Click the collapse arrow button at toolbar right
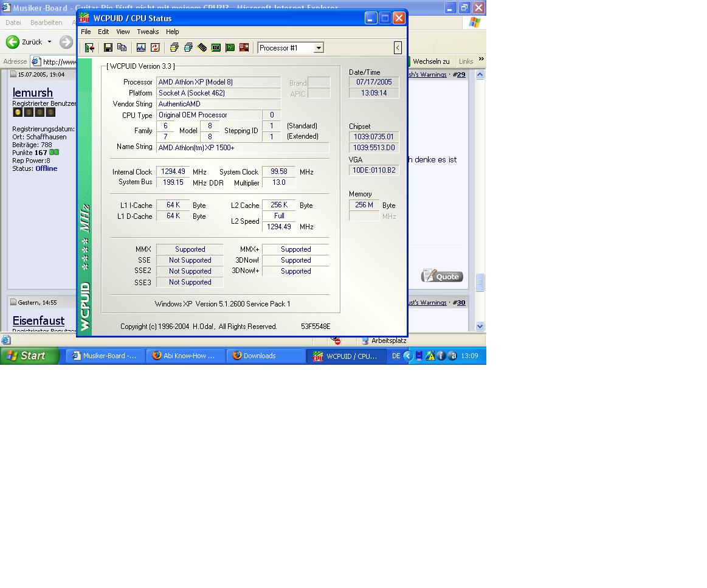The width and height of the screenshot is (707, 588). (x=398, y=48)
